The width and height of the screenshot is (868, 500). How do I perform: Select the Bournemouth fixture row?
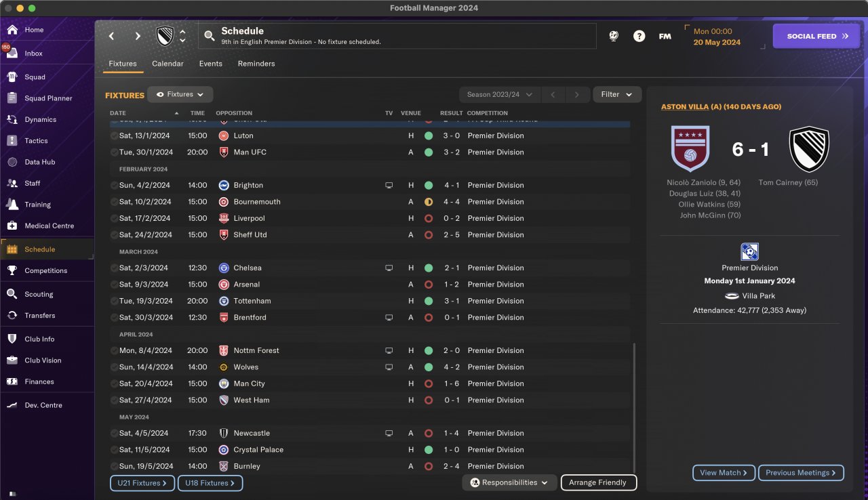tap(370, 202)
